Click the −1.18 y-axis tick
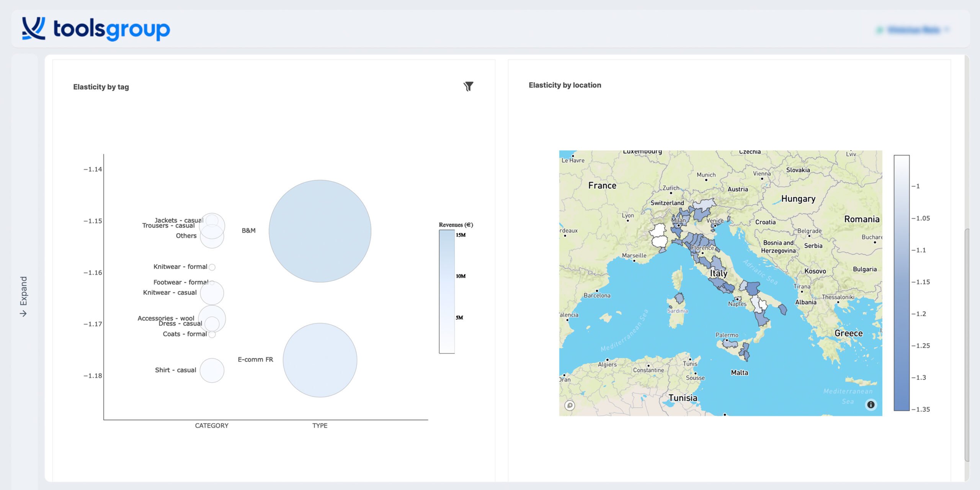 (x=93, y=376)
